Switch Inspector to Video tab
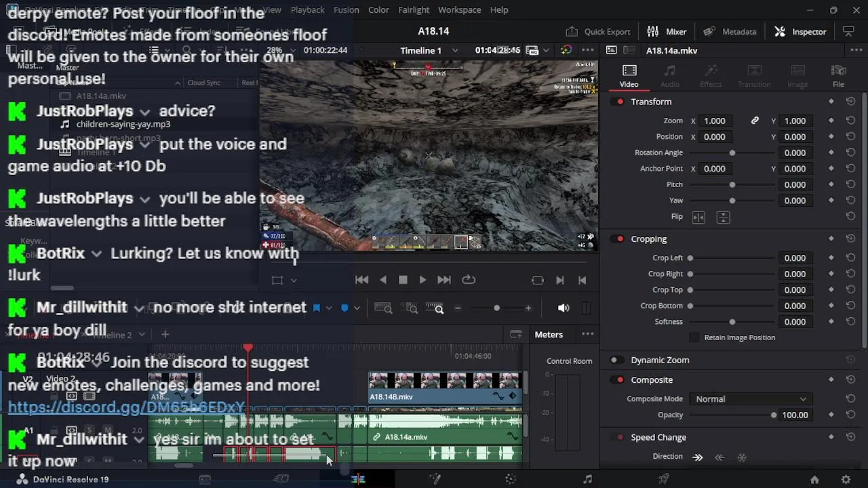868x488 pixels. click(629, 75)
